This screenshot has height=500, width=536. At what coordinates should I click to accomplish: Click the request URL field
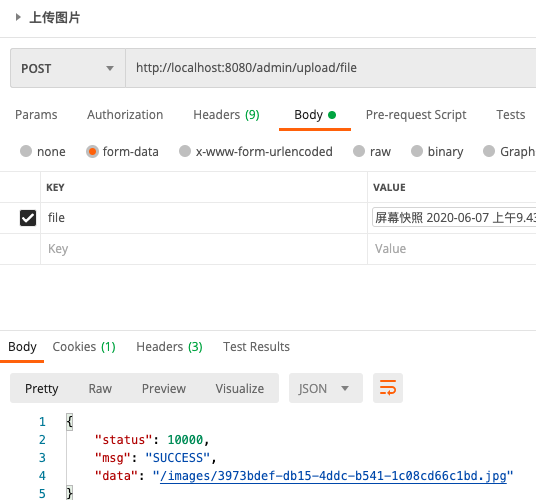[x=331, y=68]
